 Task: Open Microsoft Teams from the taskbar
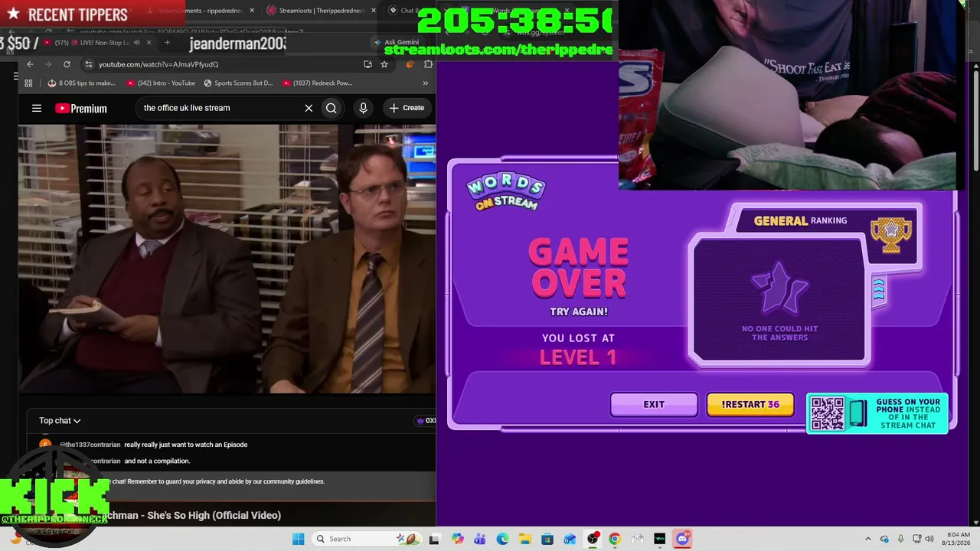(x=479, y=539)
